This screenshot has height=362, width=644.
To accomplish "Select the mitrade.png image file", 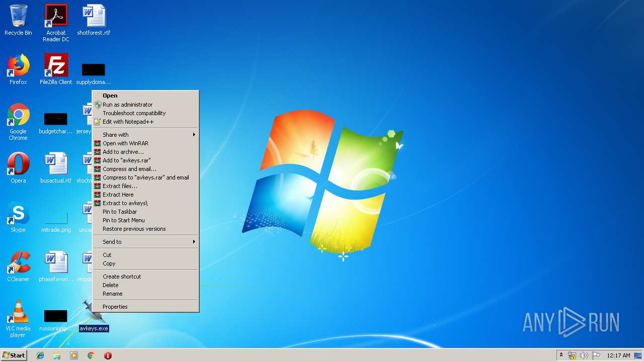I will coord(56,222).
